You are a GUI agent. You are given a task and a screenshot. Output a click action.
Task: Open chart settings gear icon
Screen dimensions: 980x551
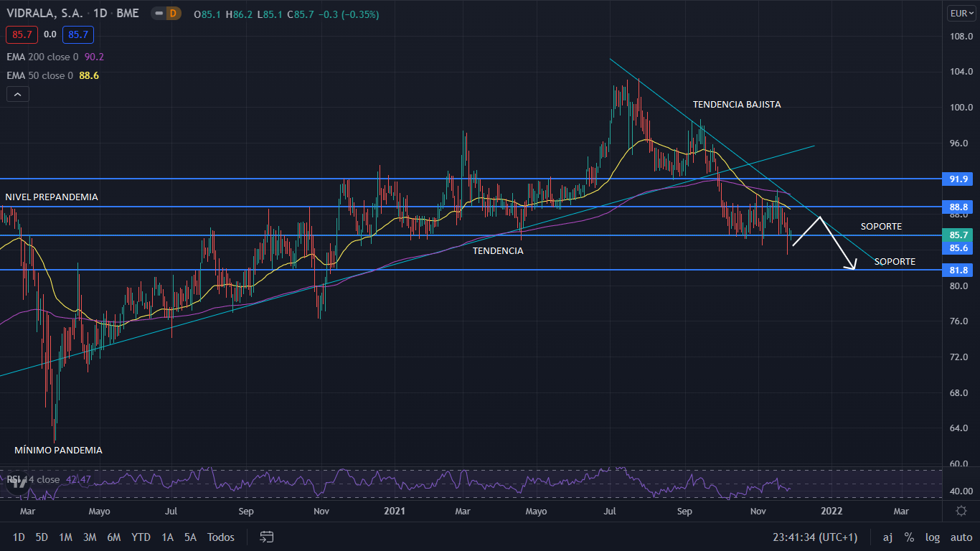pos(961,511)
